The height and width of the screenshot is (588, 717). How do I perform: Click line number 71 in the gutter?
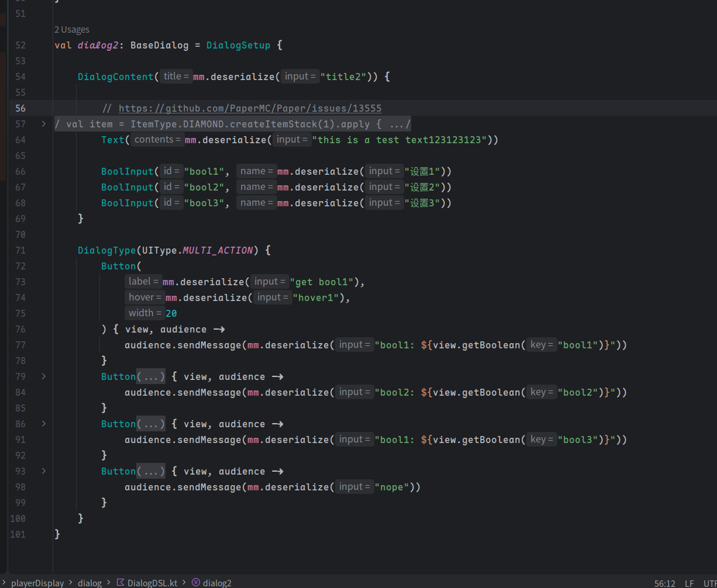pyautogui.click(x=20, y=250)
